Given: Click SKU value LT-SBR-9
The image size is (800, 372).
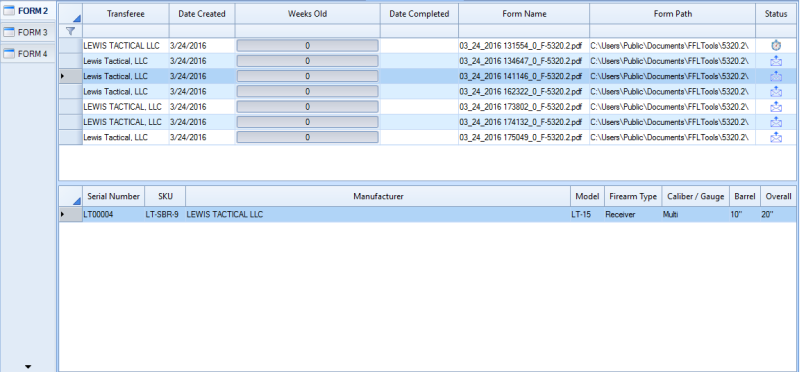Looking at the screenshot, I should click(162, 215).
